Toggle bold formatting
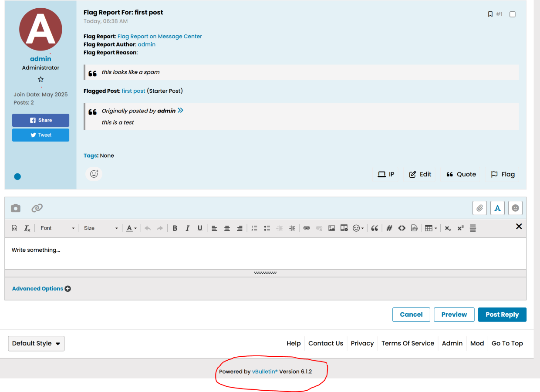The image size is (540, 392). tap(175, 228)
